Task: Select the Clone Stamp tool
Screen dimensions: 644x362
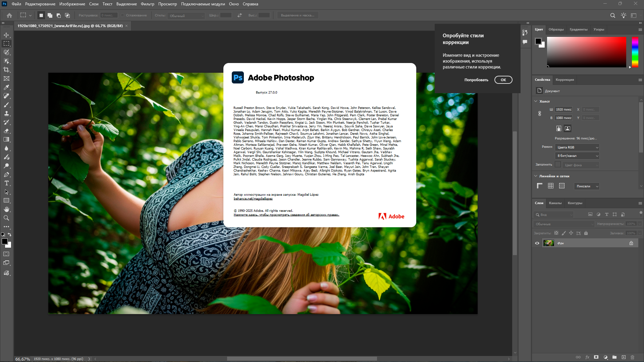Action: tap(6, 113)
